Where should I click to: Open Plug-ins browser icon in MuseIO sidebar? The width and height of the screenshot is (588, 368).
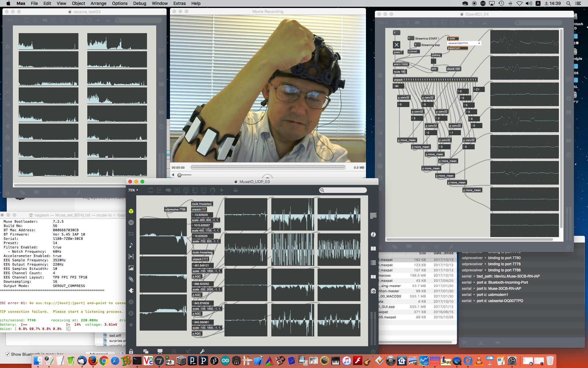pyautogui.click(x=131, y=290)
